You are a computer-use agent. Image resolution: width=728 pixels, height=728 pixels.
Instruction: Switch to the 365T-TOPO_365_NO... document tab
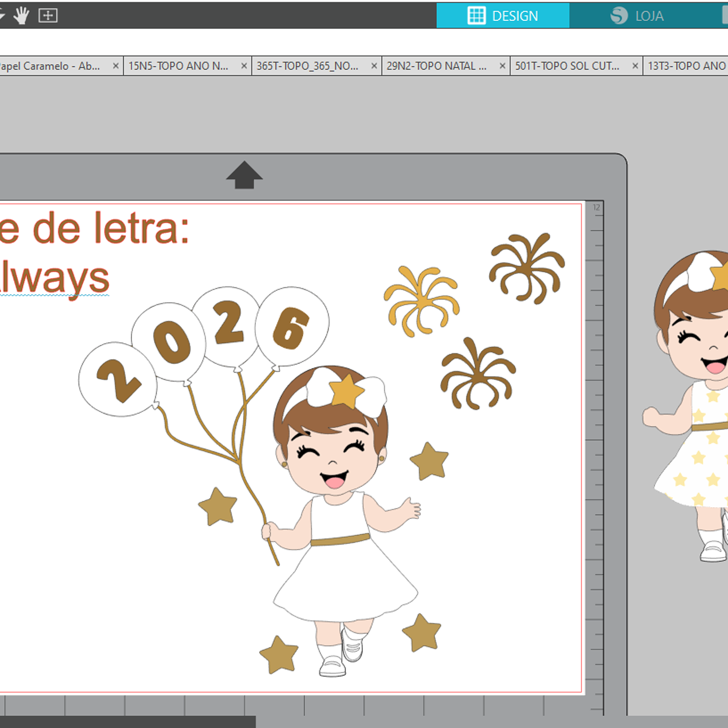coord(307,66)
